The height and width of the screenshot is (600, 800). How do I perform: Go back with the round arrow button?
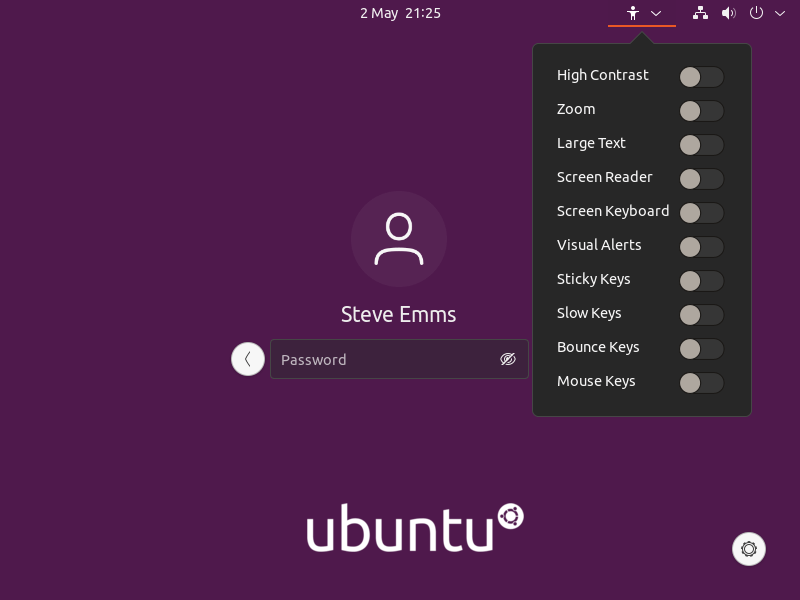(248, 359)
